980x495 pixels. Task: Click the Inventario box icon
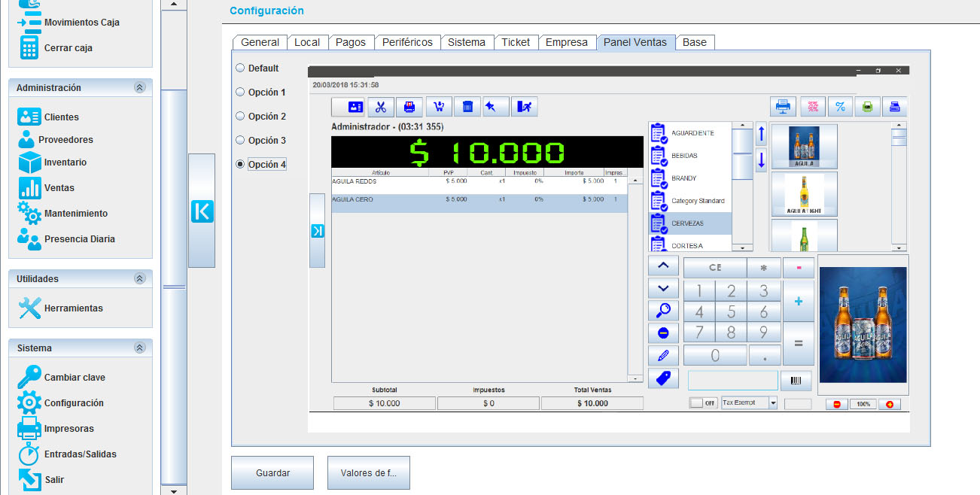(x=29, y=162)
